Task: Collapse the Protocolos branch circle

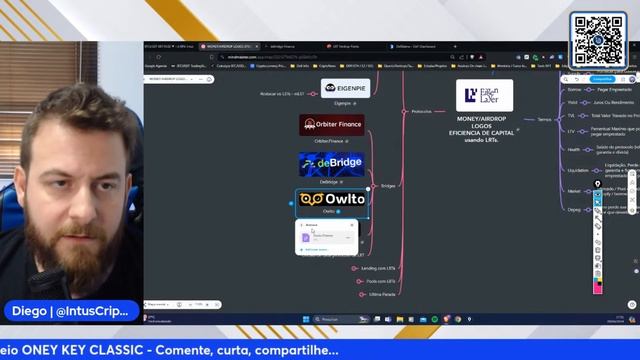Action: [x=403, y=111]
